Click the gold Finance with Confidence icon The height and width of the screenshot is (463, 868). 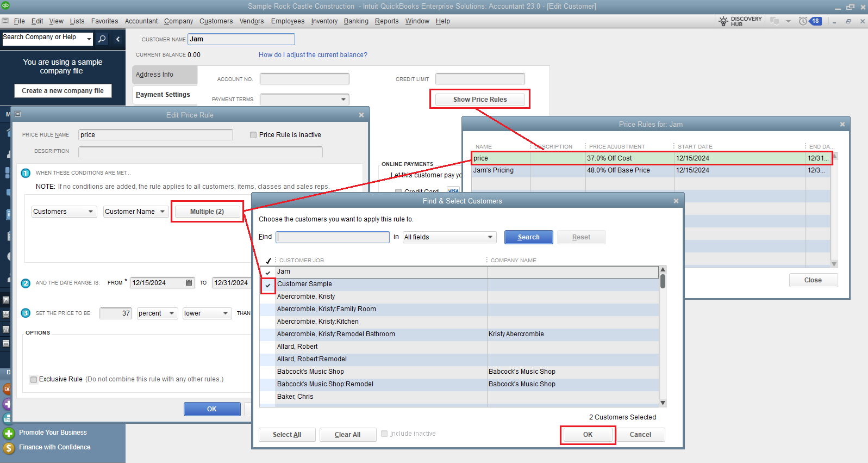[x=9, y=448]
